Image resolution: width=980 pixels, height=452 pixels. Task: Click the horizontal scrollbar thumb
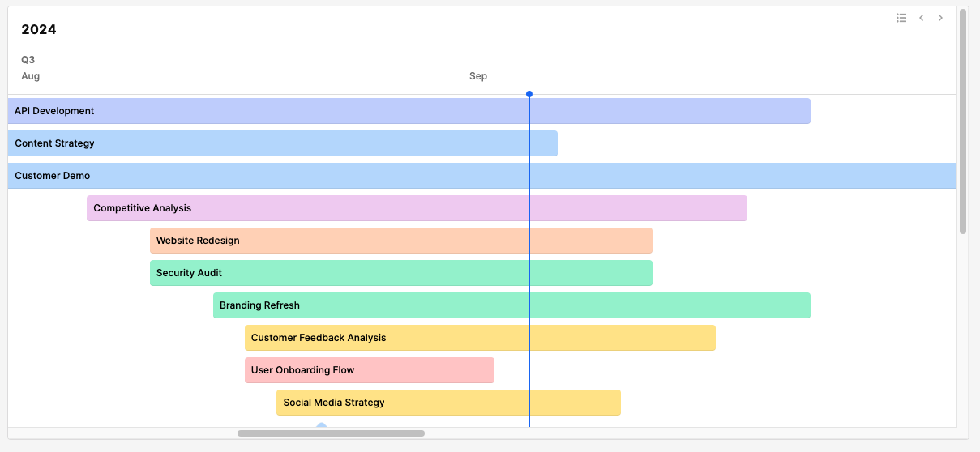tap(331, 433)
